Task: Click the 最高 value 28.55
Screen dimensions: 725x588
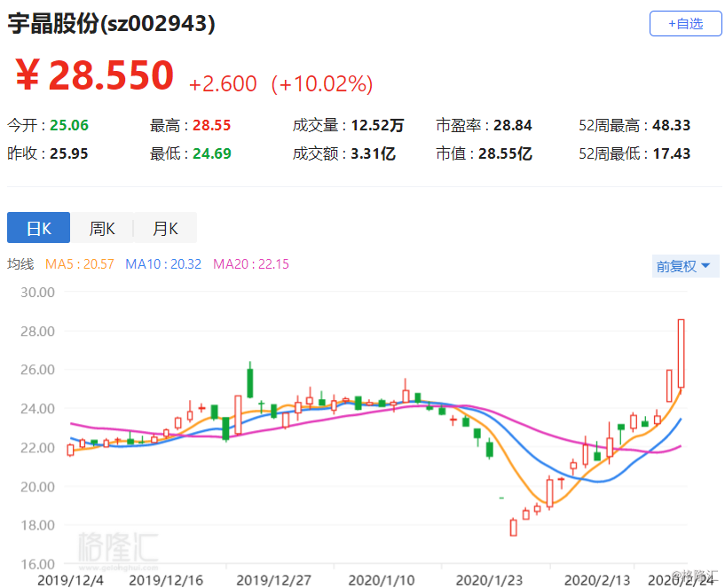Action: click(211, 125)
